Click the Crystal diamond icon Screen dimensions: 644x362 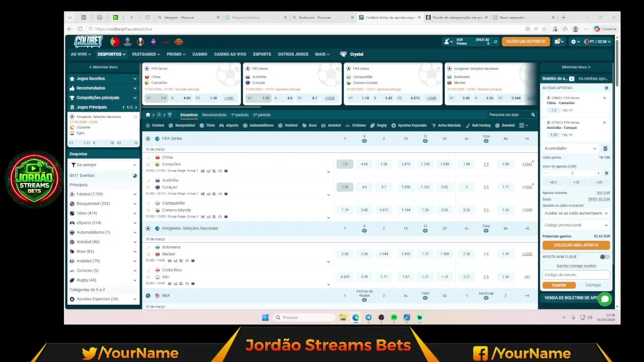coord(344,54)
